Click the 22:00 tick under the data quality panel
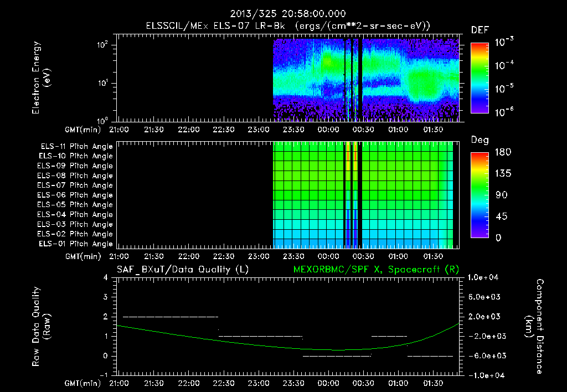This screenshot has width=567, height=392. [188, 383]
